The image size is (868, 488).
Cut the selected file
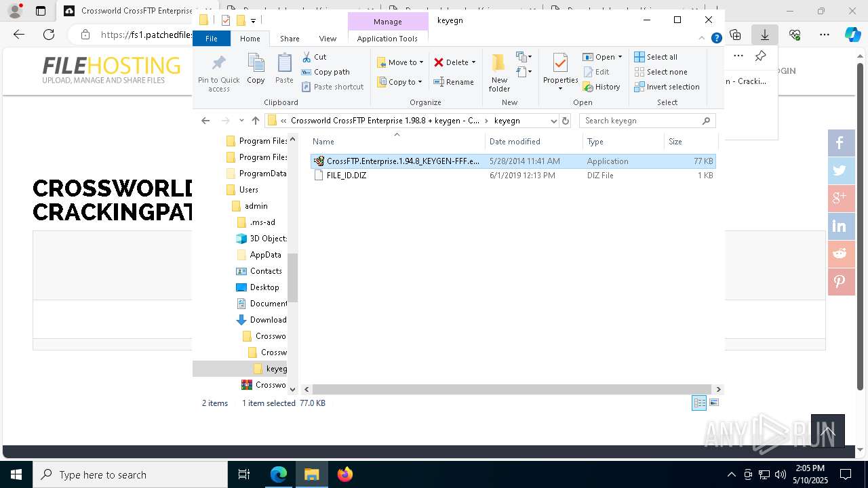(314, 57)
